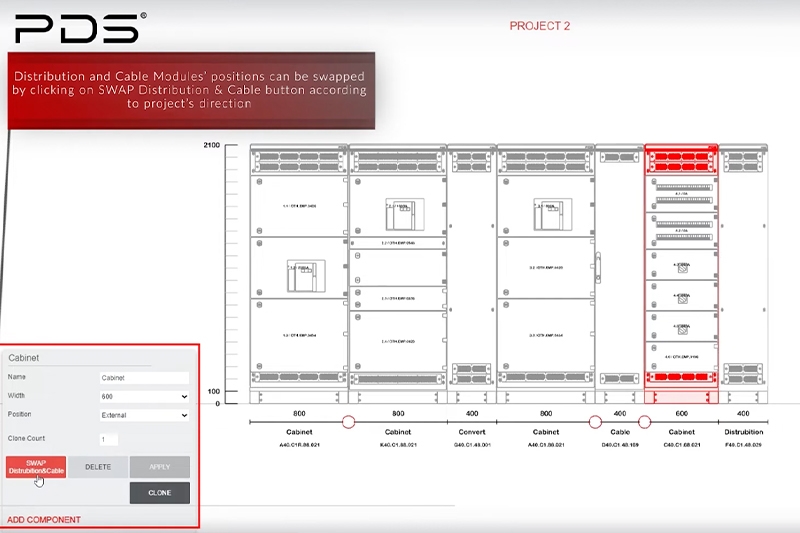Select the 400-wide Convert module
Screen dimensions: 800x533
click(471, 270)
